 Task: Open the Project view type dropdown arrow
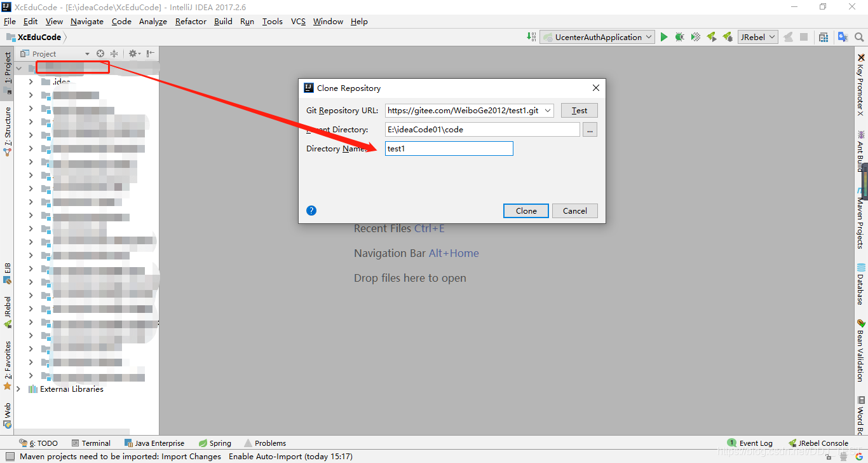(87, 53)
